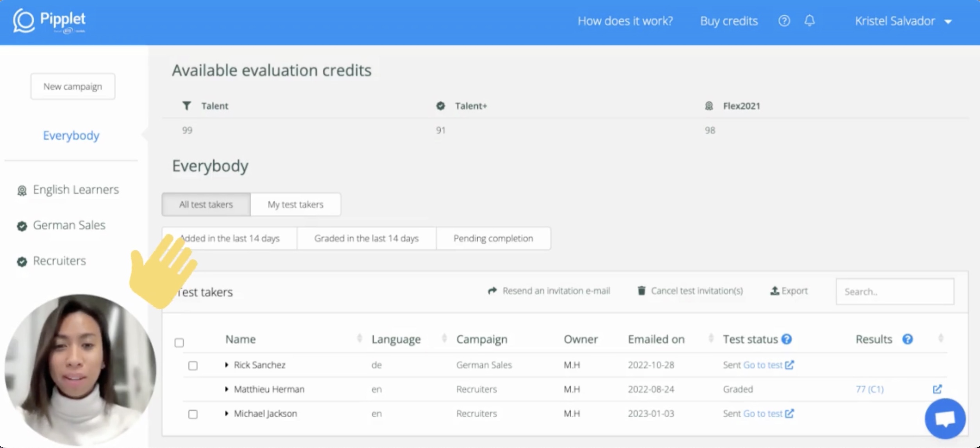Click the Results column help icon
This screenshot has height=448, width=980.
coord(907,339)
